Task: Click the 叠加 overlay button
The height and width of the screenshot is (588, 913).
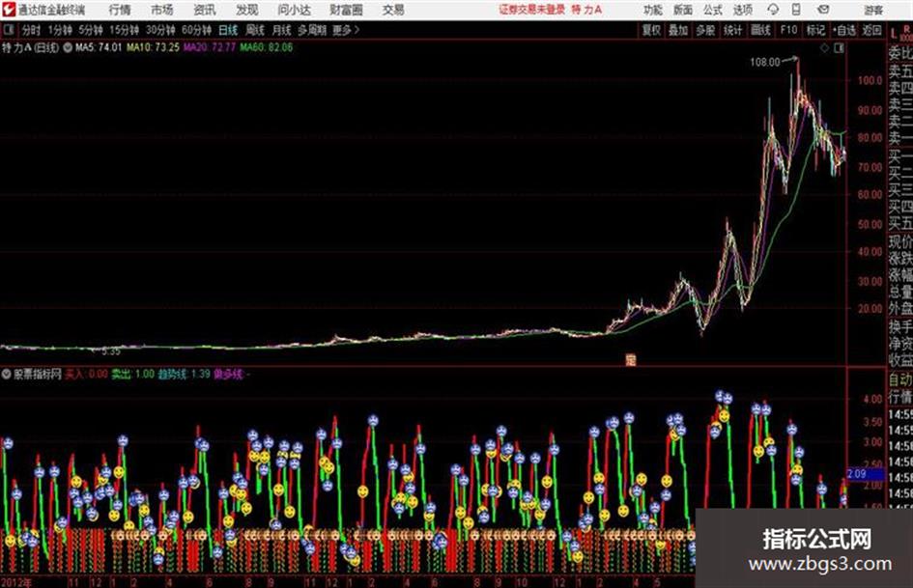Action: [678, 30]
